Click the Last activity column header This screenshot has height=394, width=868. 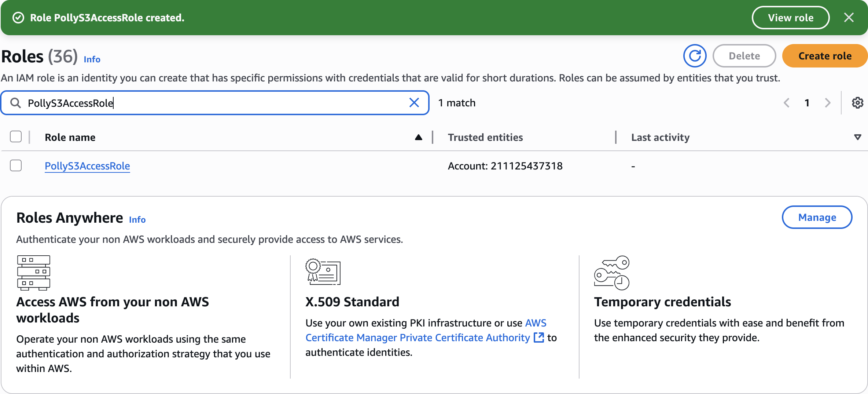click(x=660, y=137)
